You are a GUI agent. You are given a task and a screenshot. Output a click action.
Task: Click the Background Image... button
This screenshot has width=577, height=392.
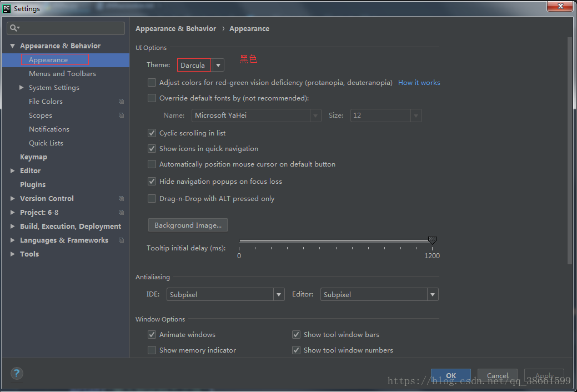click(188, 225)
